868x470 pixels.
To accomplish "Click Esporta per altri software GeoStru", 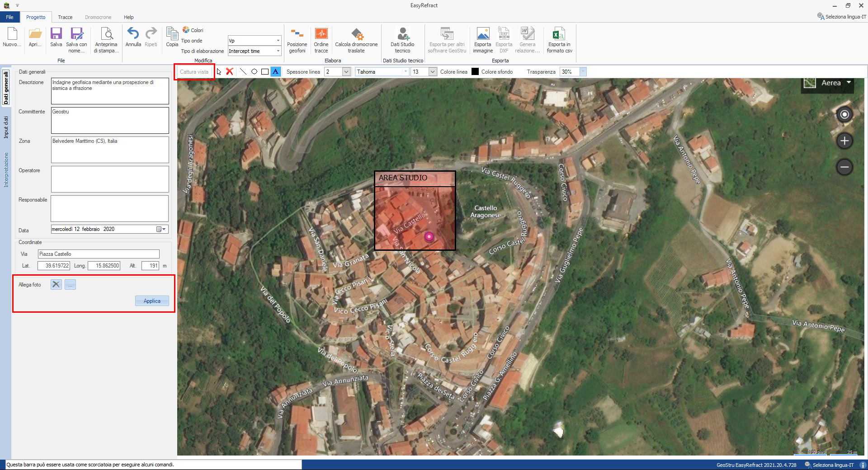I will [447, 40].
